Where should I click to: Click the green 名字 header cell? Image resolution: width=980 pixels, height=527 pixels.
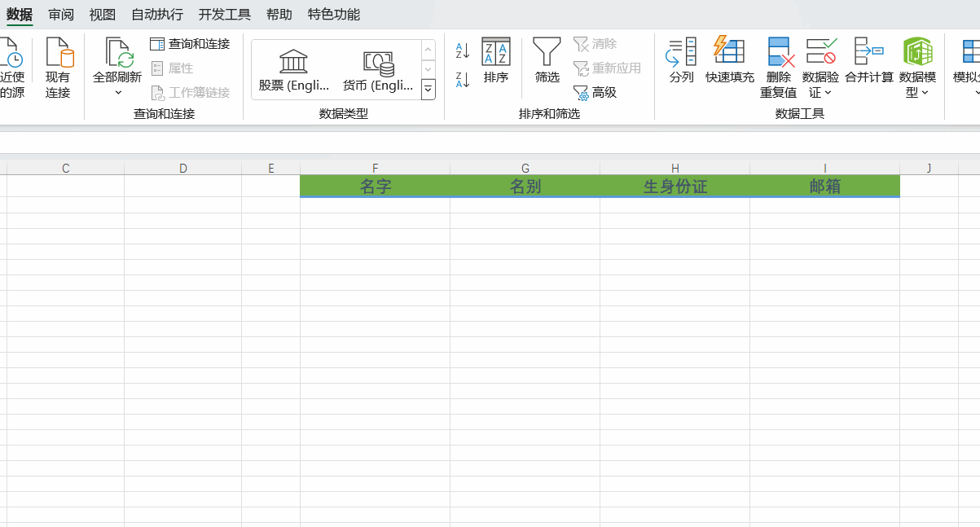click(376, 187)
